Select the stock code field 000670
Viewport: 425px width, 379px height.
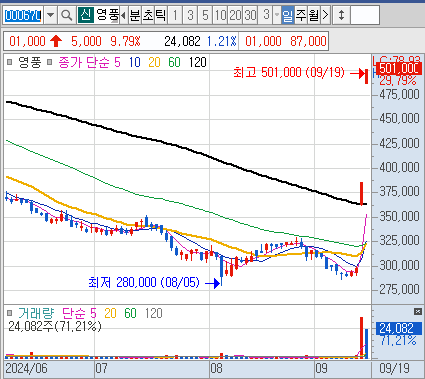pyautogui.click(x=23, y=15)
